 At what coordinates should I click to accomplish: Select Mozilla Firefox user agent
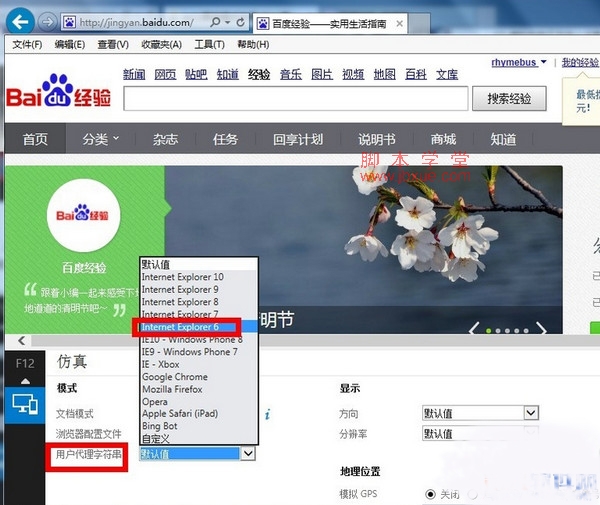[x=198, y=389]
